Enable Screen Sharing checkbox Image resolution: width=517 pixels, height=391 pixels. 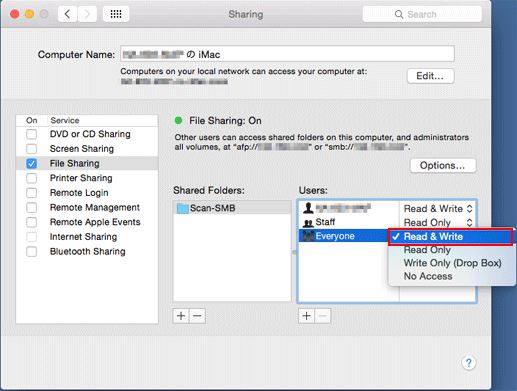pyautogui.click(x=32, y=149)
